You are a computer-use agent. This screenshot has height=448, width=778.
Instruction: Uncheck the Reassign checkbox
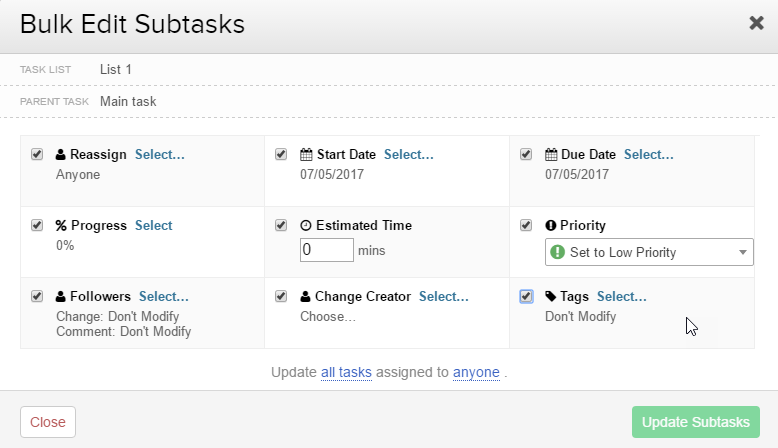click(x=37, y=155)
